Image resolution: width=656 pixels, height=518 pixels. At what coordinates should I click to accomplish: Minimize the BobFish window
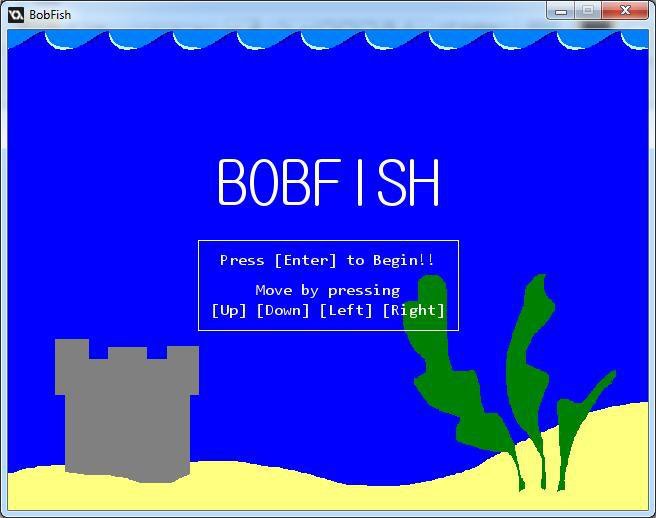tap(561, 11)
